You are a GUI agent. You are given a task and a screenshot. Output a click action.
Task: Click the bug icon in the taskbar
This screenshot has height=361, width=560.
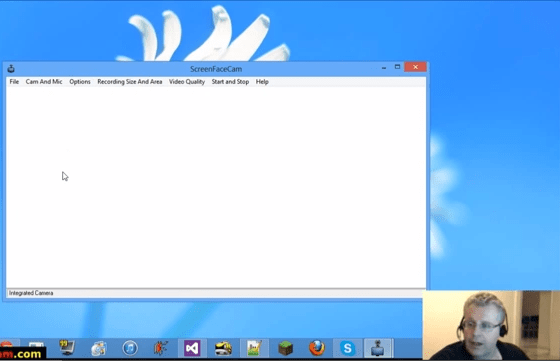[161, 348]
